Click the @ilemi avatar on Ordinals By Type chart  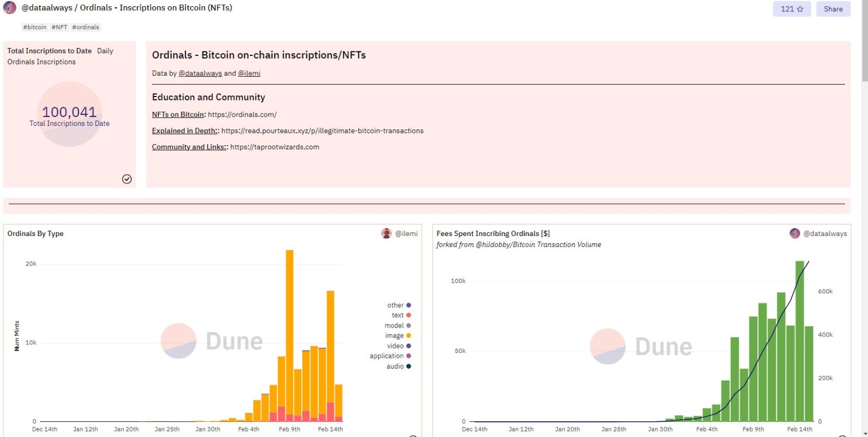(386, 233)
